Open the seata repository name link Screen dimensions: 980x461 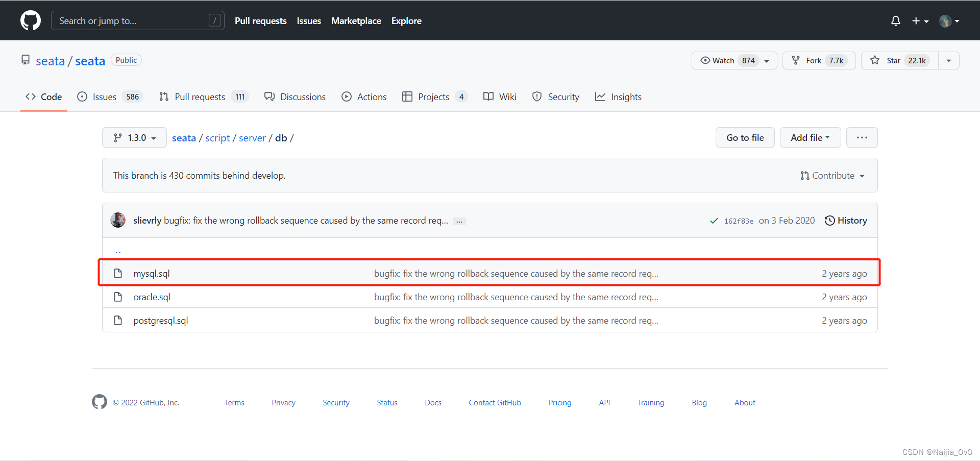tap(90, 61)
